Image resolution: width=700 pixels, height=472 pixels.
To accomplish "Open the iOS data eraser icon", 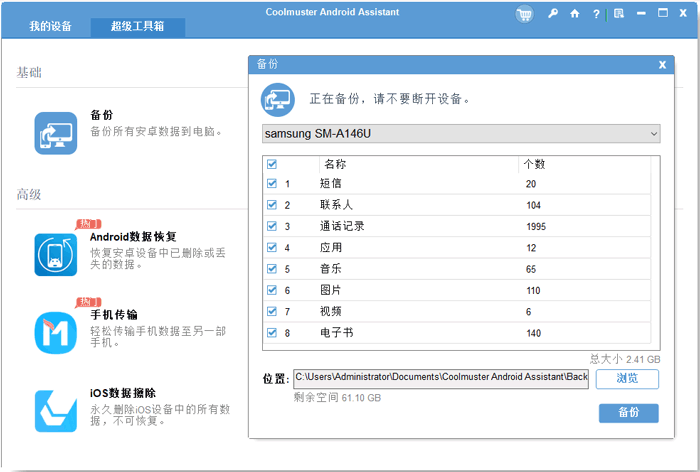I will 56,411.
